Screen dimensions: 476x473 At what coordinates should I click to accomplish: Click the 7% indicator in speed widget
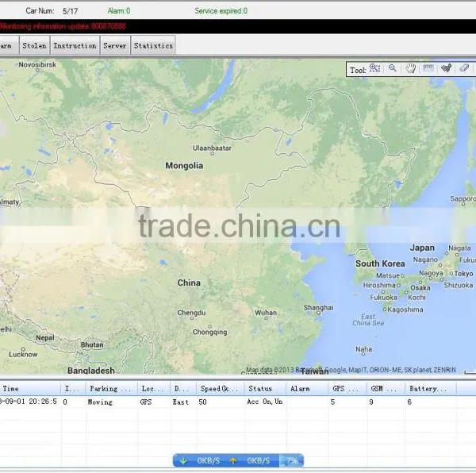point(292,461)
